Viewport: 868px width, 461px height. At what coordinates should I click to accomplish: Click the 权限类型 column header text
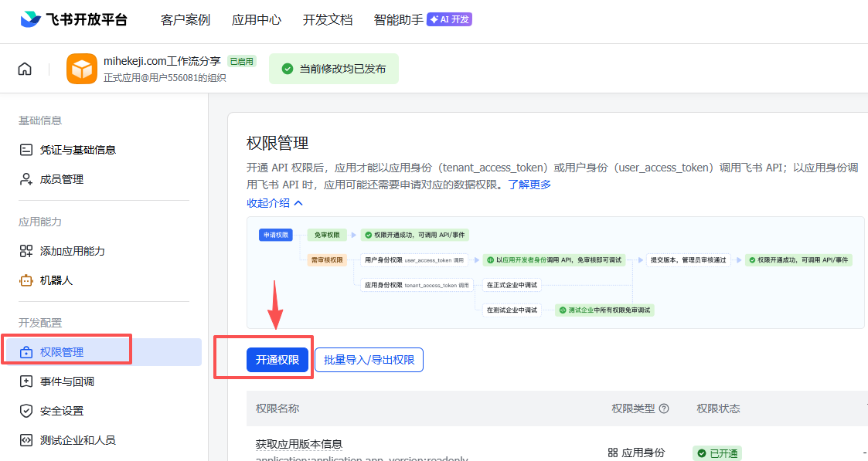[x=633, y=408]
